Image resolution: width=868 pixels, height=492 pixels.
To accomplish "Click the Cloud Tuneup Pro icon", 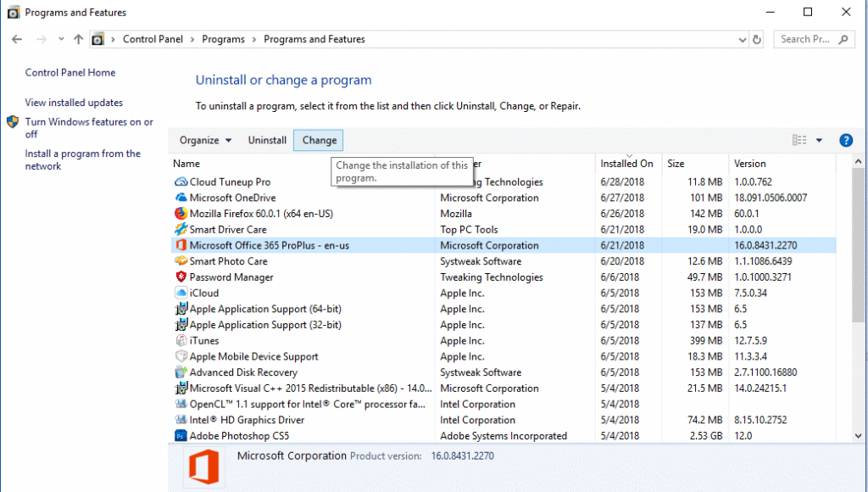I will point(181,182).
